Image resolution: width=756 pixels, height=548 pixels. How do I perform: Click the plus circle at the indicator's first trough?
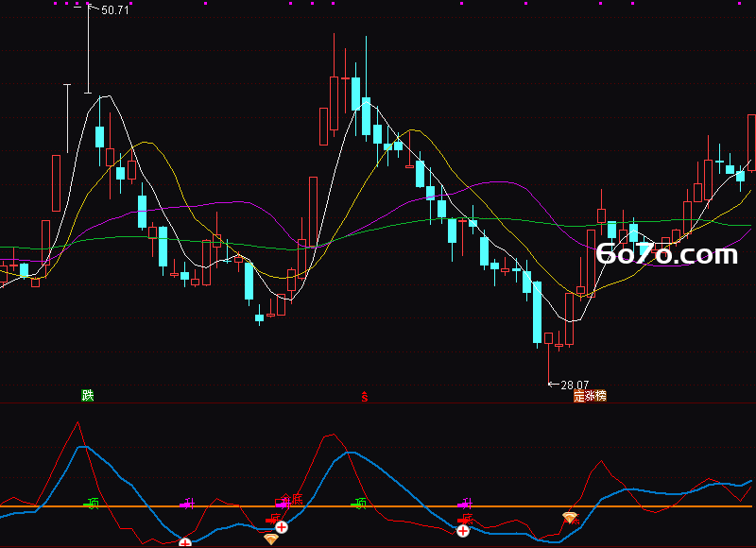pyautogui.click(x=185, y=543)
